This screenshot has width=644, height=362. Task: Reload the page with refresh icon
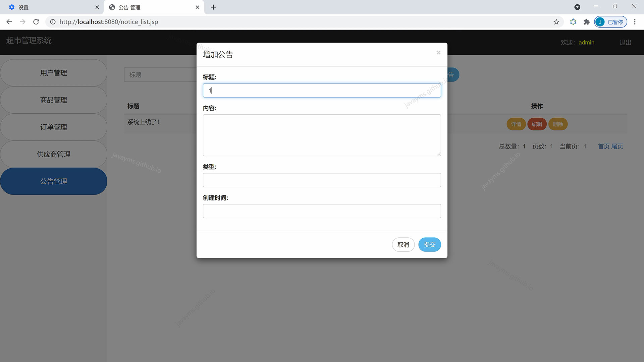[x=36, y=22]
